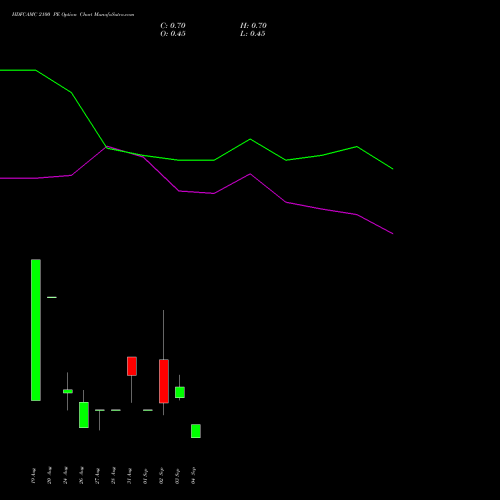Select the 26 Aug date label
The width and height of the screenshot is (500, 500).
[81, 476]
